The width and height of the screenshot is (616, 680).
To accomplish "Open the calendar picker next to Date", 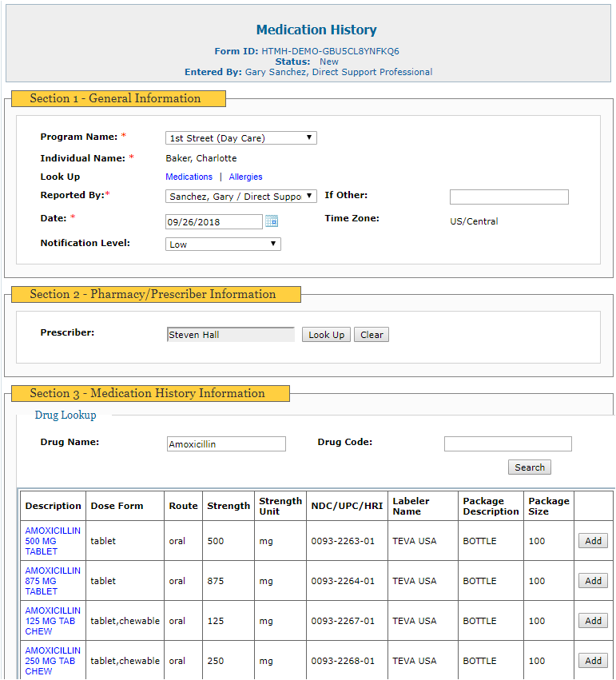I will pos(272,221).
